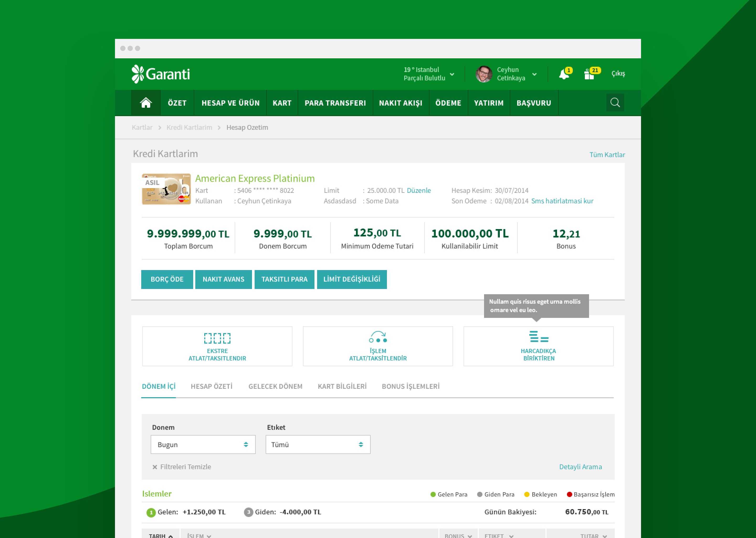Open the Detayli Arama link
Image resolution: width=756 pixels, height=538 pixels.
(581, 467)
